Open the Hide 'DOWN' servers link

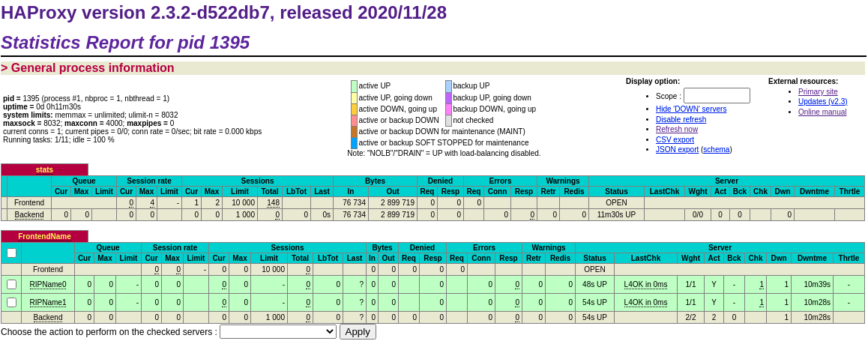pos(691,109)
